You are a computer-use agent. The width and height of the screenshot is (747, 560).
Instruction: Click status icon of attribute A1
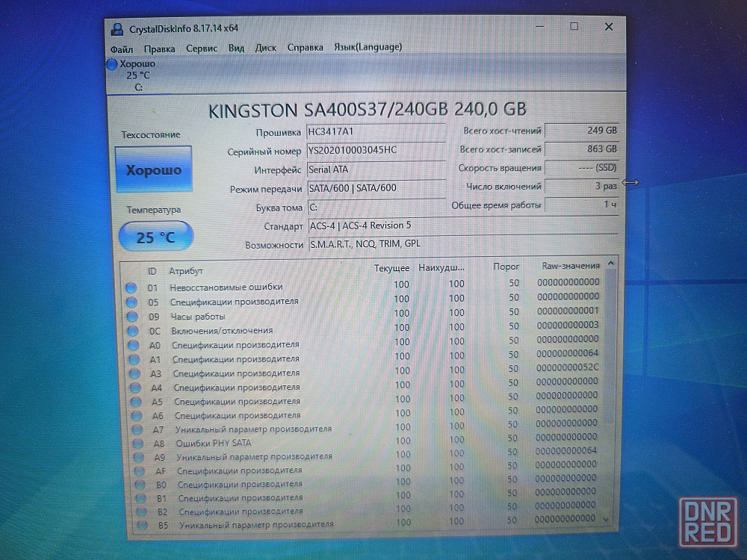pyautogui.click(x=134, y=360)
